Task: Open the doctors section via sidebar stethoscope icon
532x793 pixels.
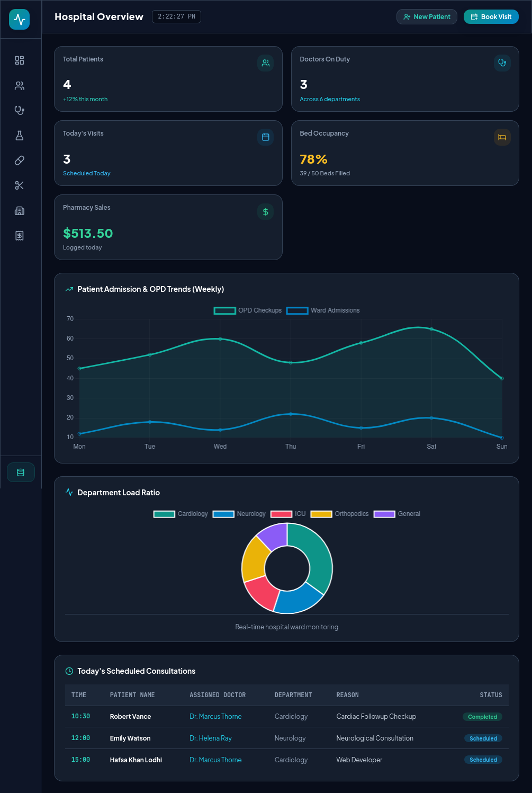Action: pyautogui.click(x=20, y=110)
